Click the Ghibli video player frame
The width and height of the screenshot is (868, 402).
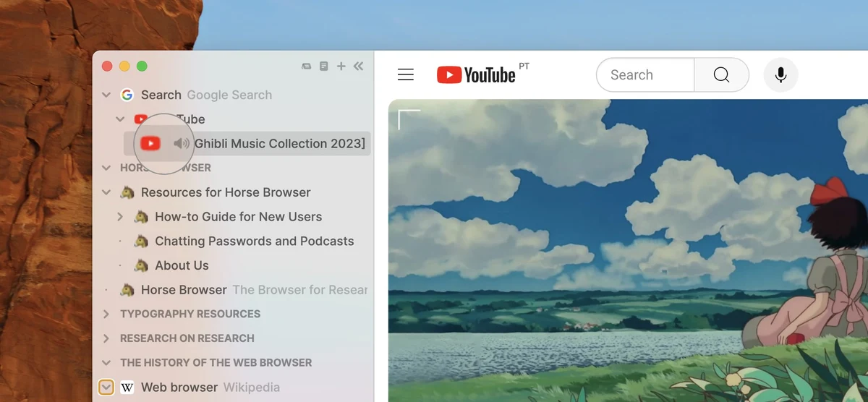pyautogui.click(x=628, y=250)
